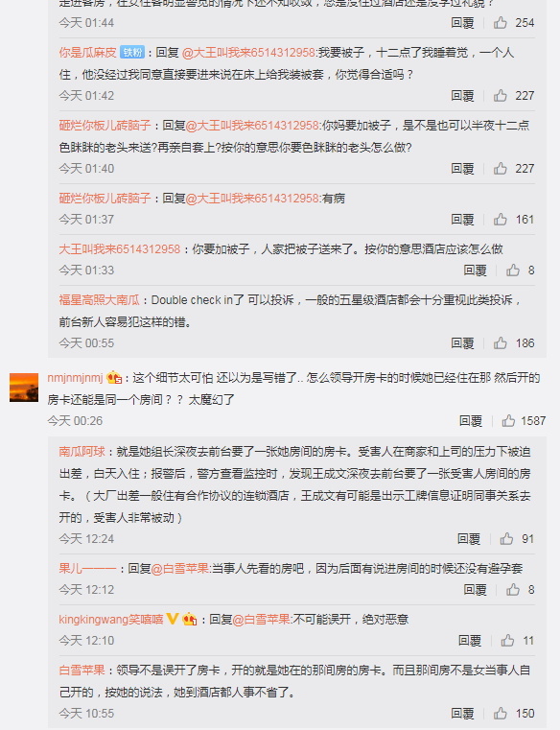Viewport: 560px width, 730px height.
Task: Open 南瓜阿球's profile link
Action: [x=82, y=452]
